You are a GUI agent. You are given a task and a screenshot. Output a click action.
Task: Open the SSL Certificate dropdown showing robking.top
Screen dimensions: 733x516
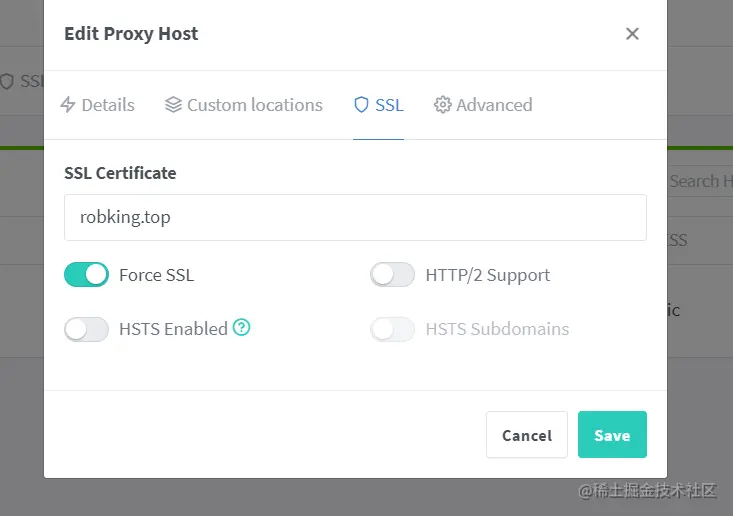coord(355,217)
